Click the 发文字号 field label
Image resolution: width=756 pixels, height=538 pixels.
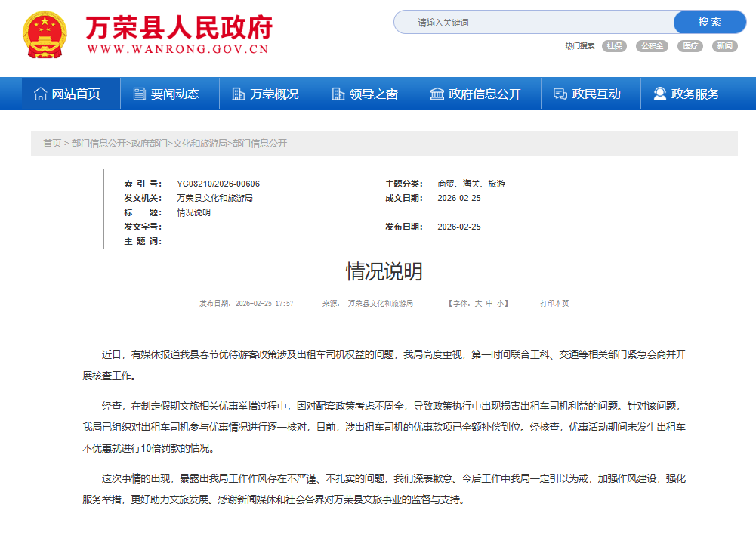tap(143, 227)
